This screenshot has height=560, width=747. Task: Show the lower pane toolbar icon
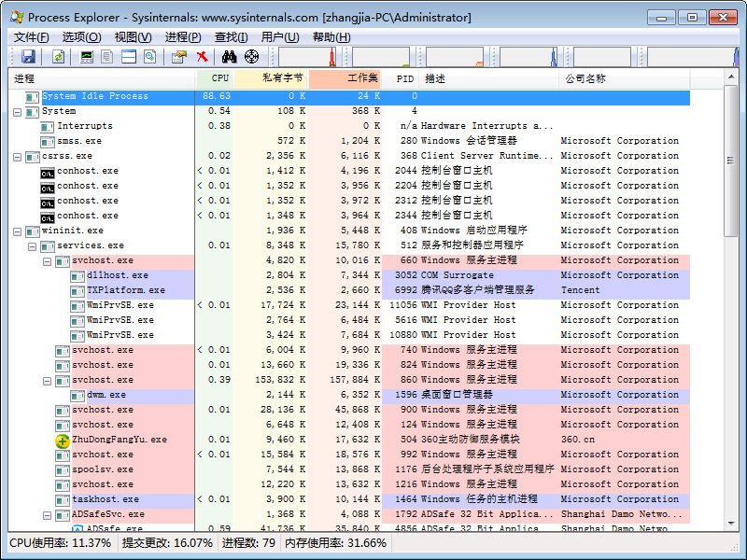[x=129, y=57]
